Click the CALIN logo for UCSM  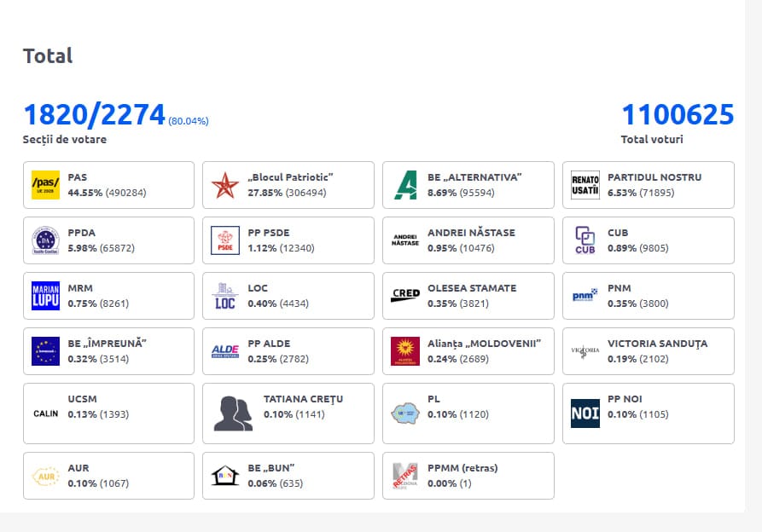(x=45, y=413)
